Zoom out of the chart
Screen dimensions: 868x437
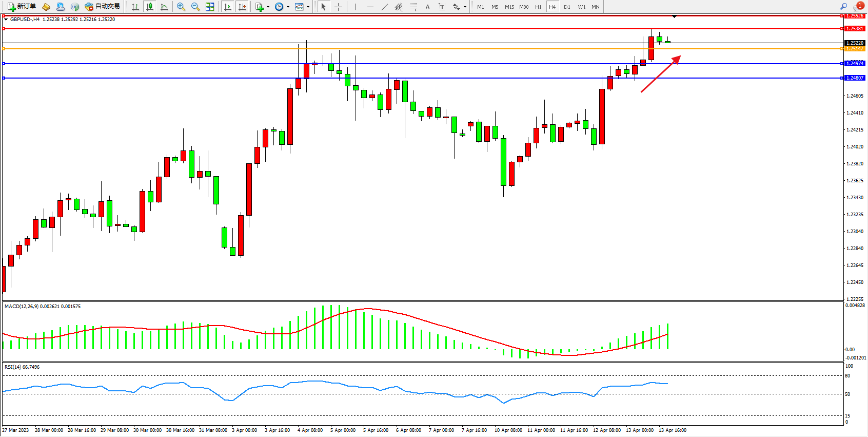pyautogui.click(x=195, y=7)
